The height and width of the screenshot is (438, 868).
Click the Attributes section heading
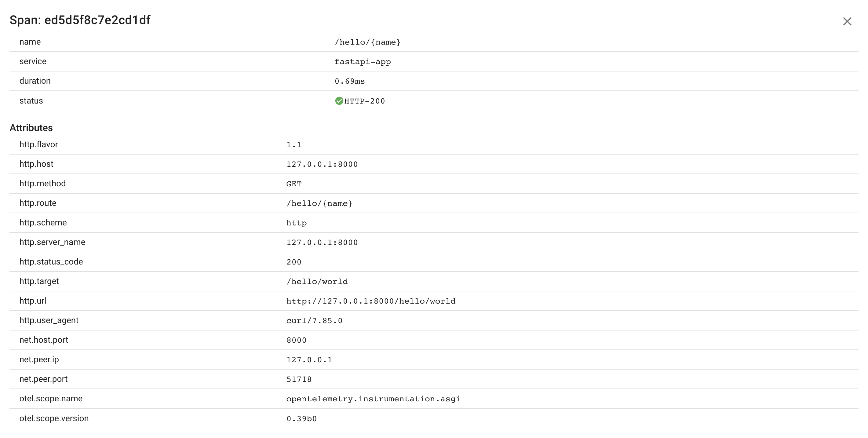(31, 128)
